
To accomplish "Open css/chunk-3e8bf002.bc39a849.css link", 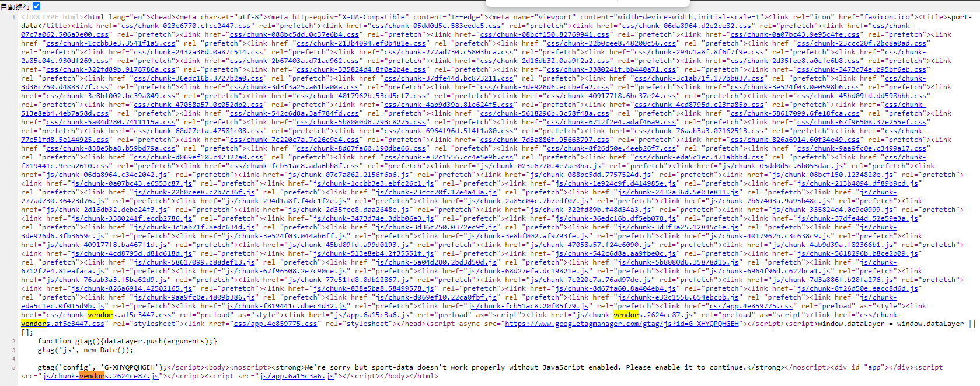I will click(111, 96).
